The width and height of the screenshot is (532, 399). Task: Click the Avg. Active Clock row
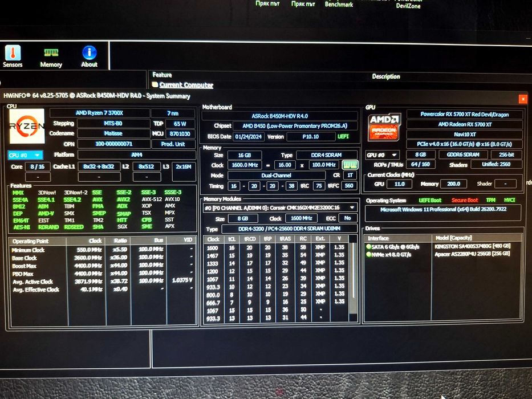[103, 281]
